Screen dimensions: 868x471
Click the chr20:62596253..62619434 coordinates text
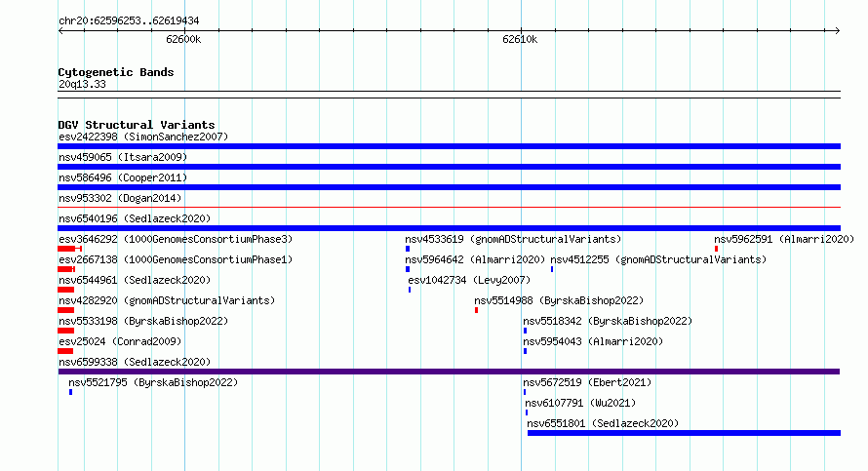(129, 21)
